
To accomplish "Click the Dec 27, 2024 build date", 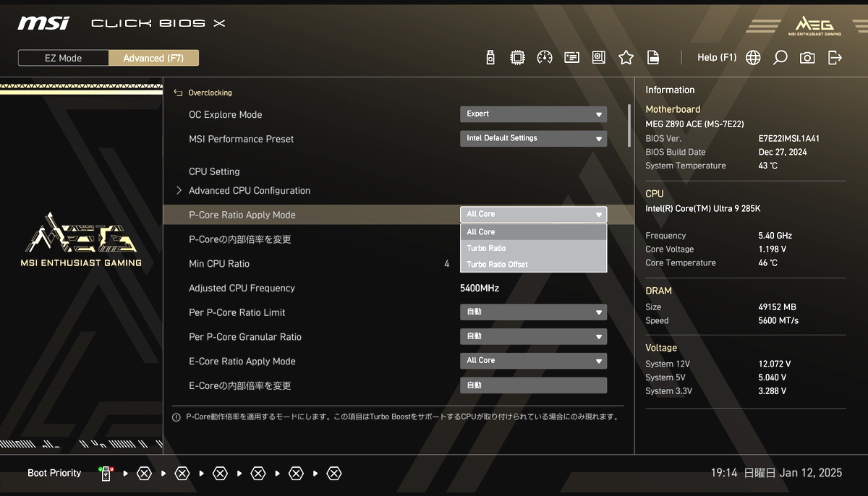I will [784, 152].
